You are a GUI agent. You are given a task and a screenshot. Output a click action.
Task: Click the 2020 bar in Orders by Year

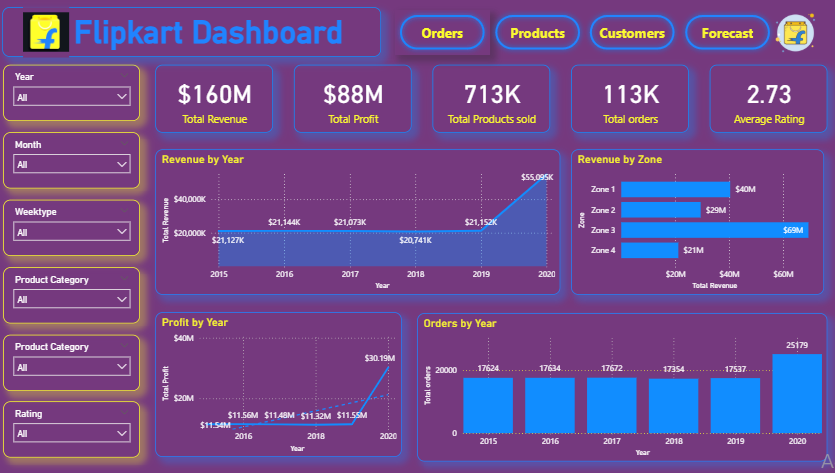(796, 393)
